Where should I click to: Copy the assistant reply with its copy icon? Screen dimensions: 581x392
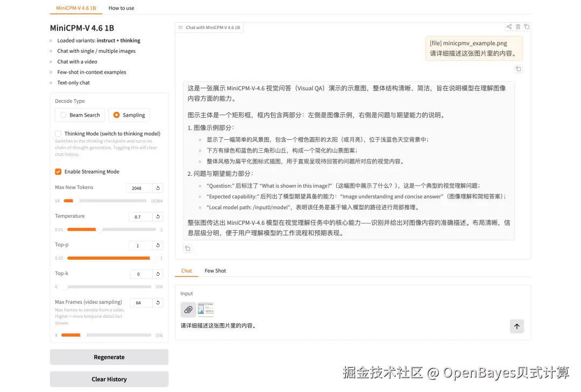coord(188,248)
